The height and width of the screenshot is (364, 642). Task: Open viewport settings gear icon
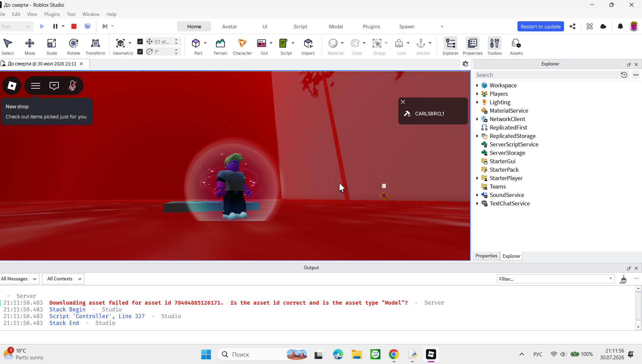point(465,64)
